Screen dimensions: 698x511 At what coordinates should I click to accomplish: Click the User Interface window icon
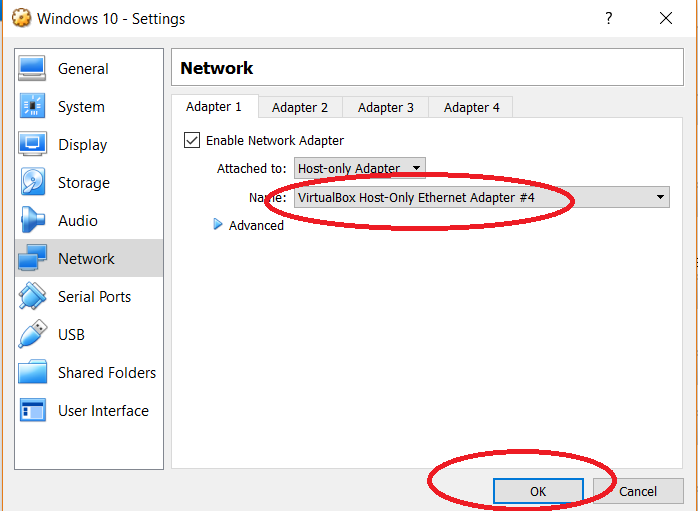(x=32, y=410)
